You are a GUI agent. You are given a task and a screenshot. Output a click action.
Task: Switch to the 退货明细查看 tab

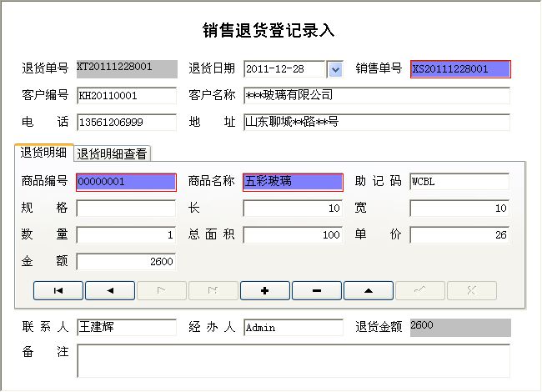112,153
